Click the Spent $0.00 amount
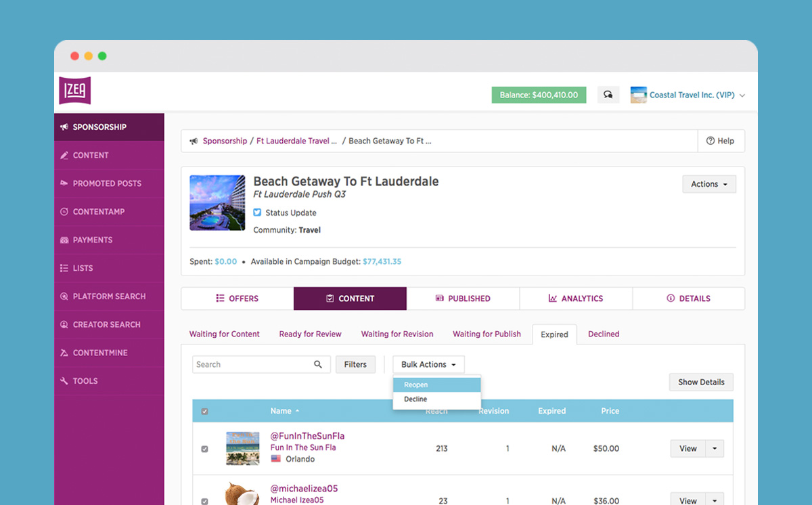812x505 pixels. [226, 261]
